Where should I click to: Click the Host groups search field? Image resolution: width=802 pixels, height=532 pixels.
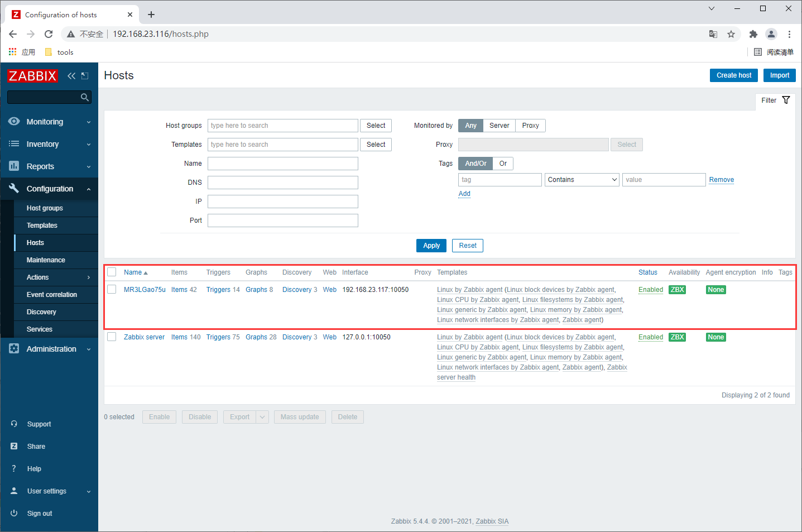(283, 126)
